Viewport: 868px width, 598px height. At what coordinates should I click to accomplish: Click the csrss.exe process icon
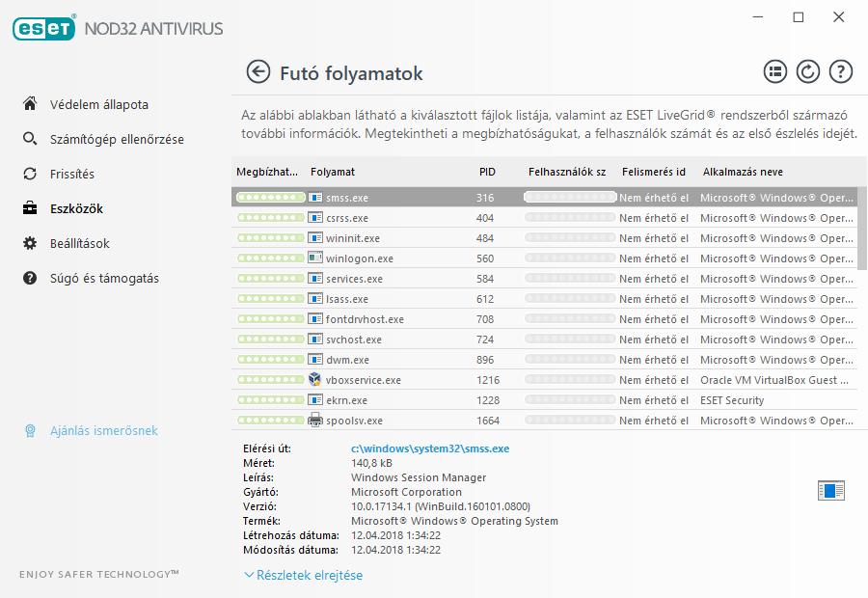point(315,218)
